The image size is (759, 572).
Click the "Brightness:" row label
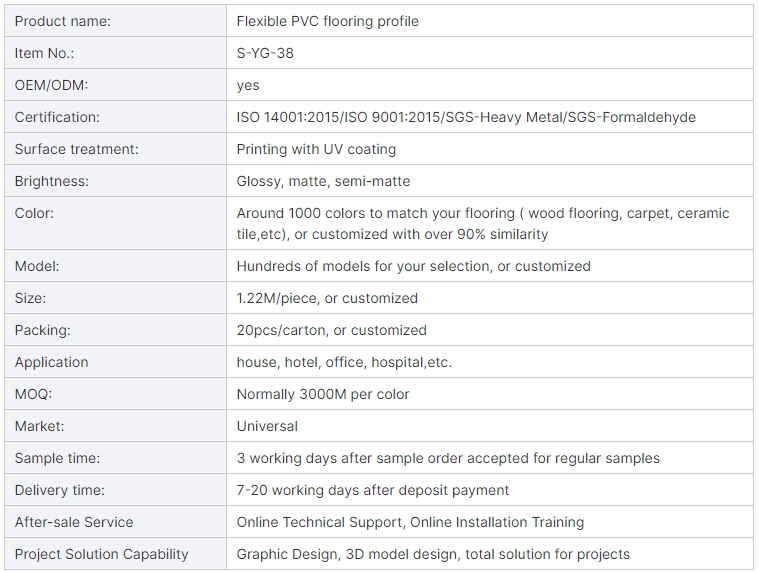click(51, 181)
